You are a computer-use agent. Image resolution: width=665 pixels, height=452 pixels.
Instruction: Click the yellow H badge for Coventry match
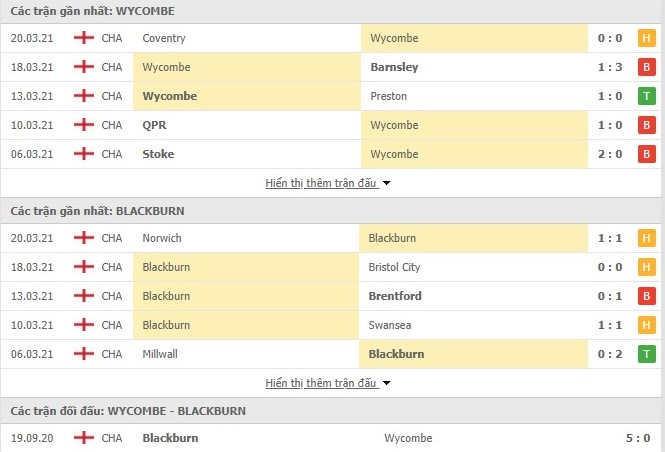coord(647,38)
